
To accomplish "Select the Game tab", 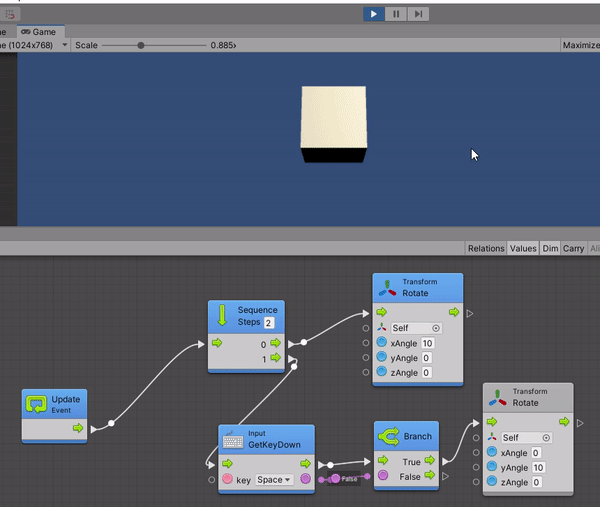I will click(40, 31).
